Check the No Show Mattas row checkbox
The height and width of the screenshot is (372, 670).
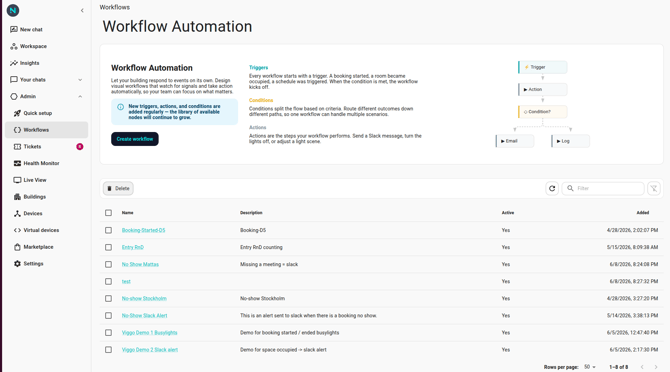(x=109, y=264)
